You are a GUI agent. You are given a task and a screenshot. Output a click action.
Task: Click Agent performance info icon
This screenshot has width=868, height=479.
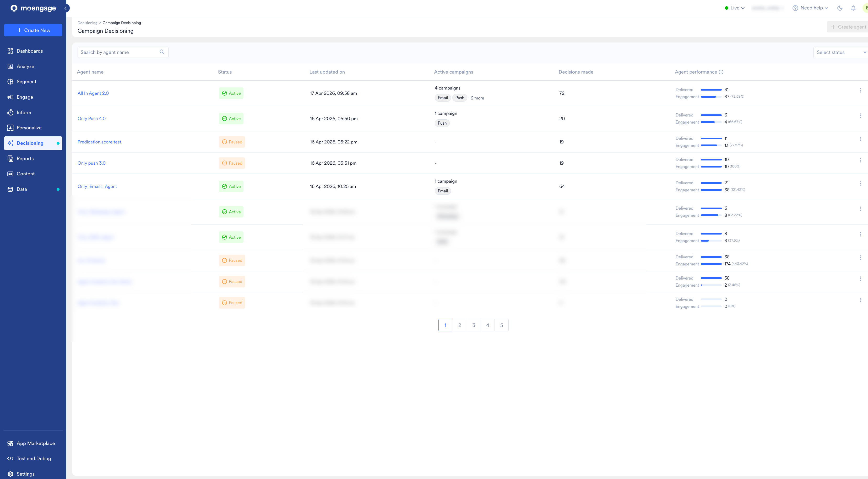721,72
